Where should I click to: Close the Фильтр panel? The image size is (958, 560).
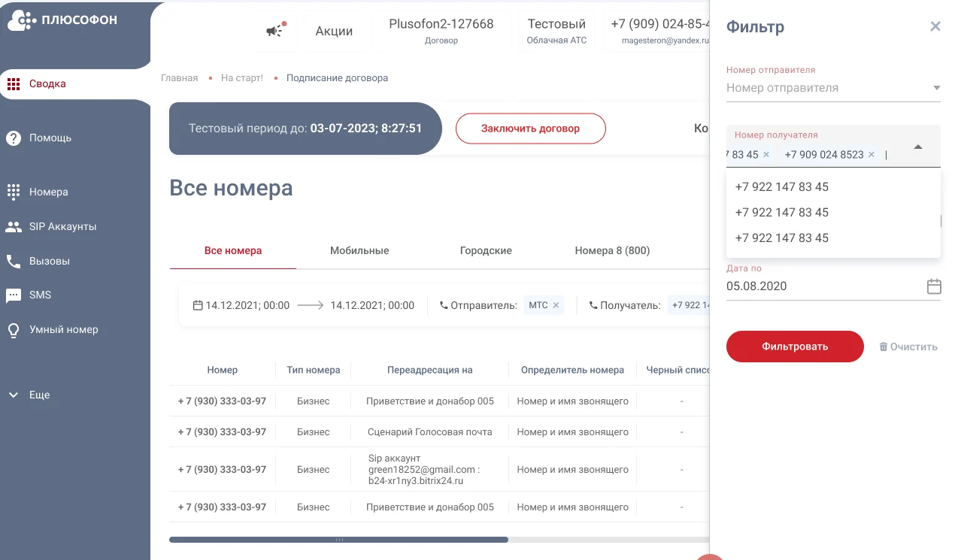[935, 26]
